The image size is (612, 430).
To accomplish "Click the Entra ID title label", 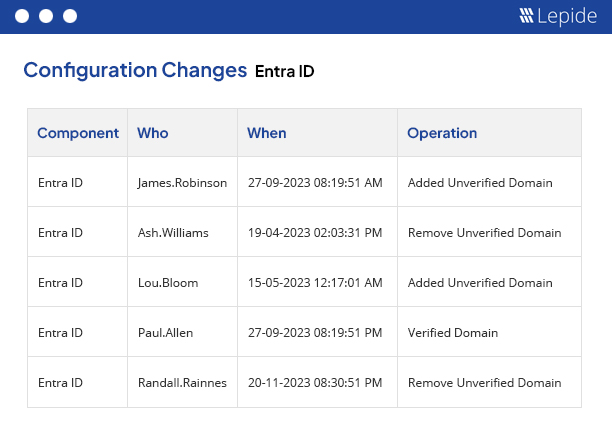I will click(285, 71).
